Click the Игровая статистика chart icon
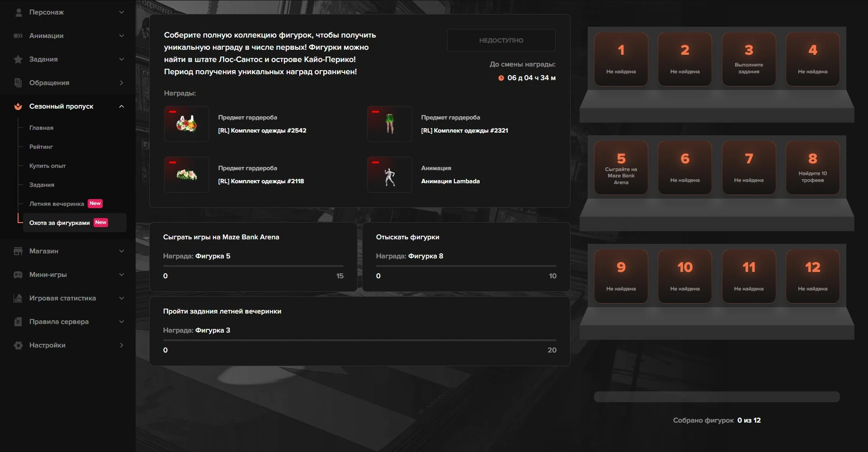Image resolution: width=868 pixels, height=452 pixels. [18, 298]
